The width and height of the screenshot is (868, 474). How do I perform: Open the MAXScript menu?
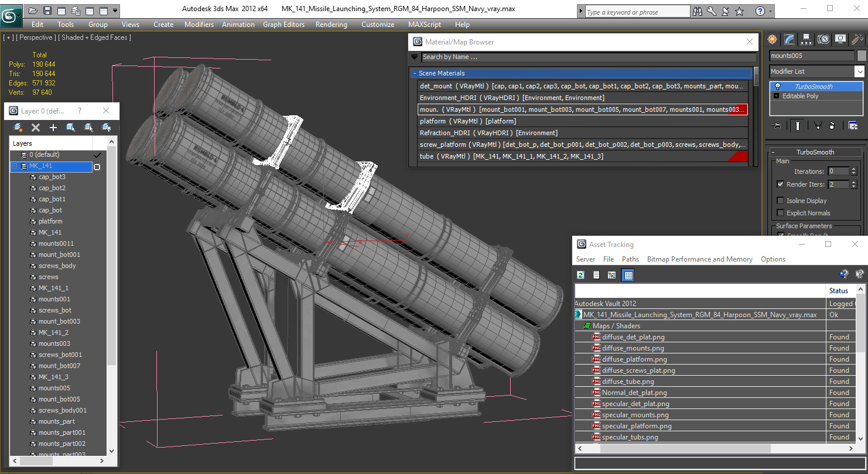[x=425, y=25]
